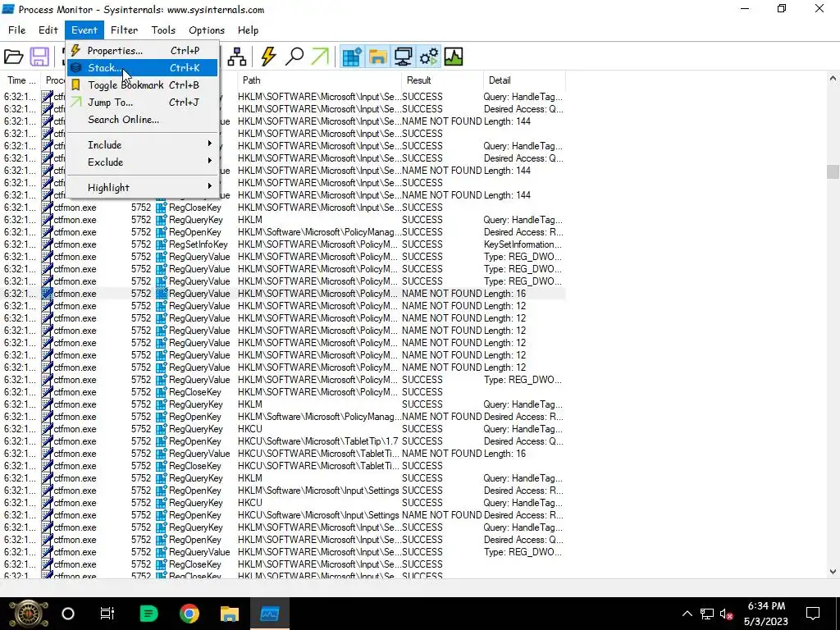
Task: Click the KeySetInformation... detail cell
Action: (523, 244)
